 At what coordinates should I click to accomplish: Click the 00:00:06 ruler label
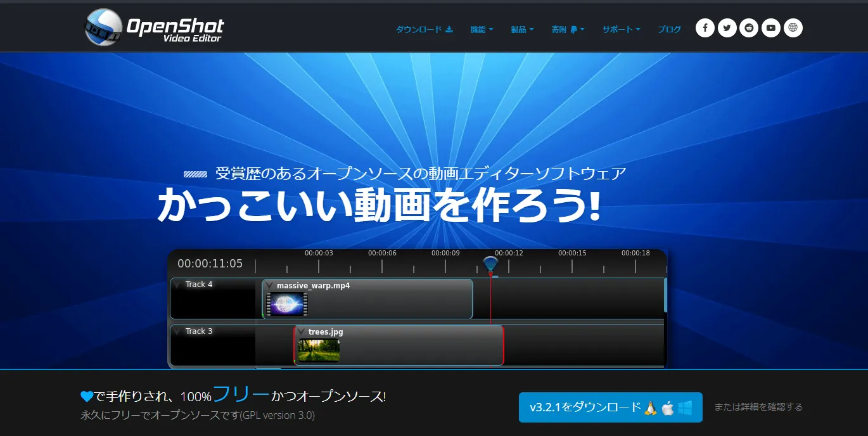[382, 253]
